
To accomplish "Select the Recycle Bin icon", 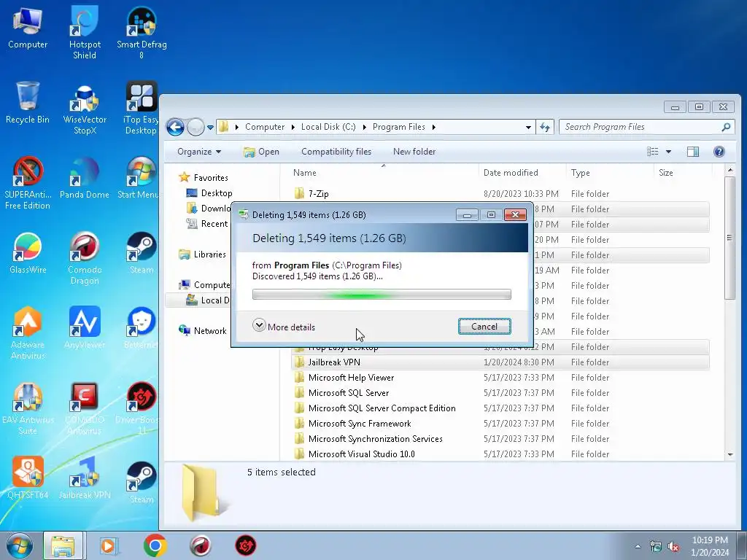I will click(27, 104).
